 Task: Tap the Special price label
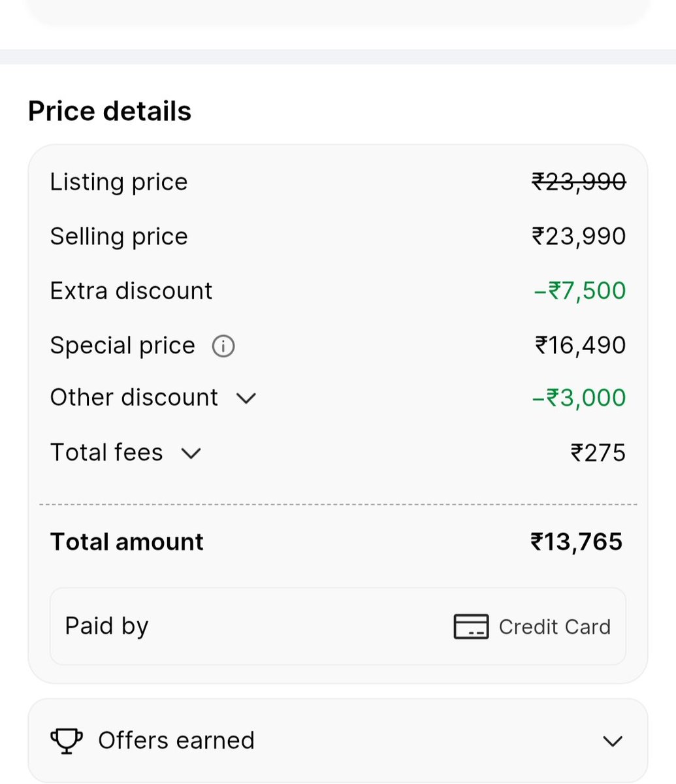(123, 345)
